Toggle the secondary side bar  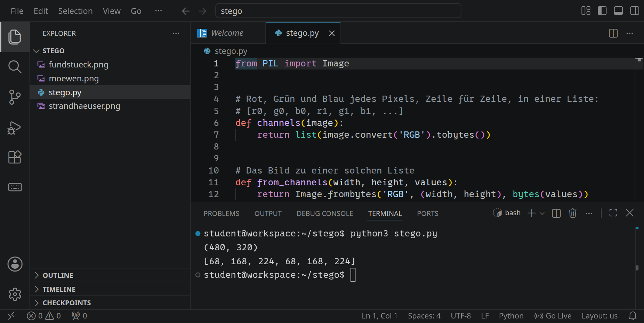tap(635, 11)
